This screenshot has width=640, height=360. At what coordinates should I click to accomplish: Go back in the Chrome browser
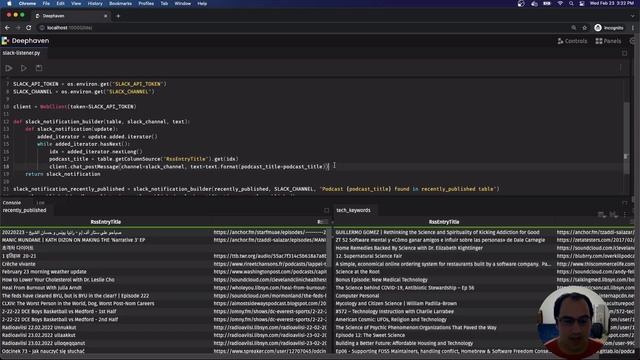[x=7, y=28]
